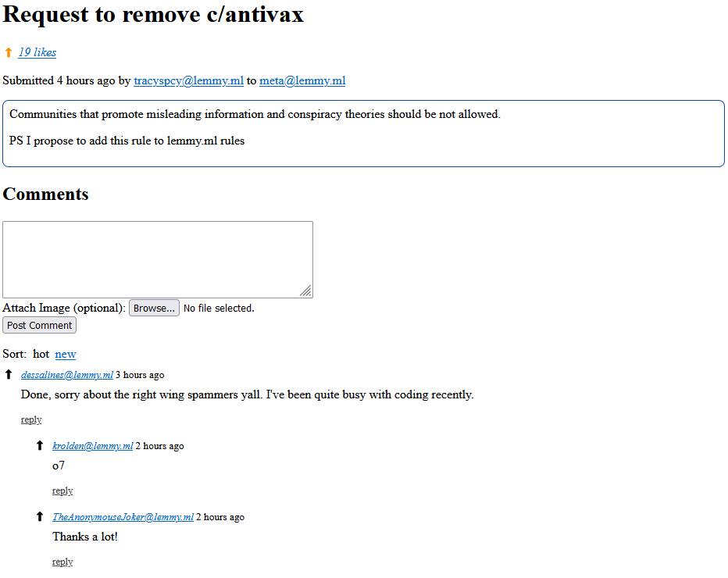Grab the comment box resize handle
Screen dimensions: 728x578
point(306,291)
